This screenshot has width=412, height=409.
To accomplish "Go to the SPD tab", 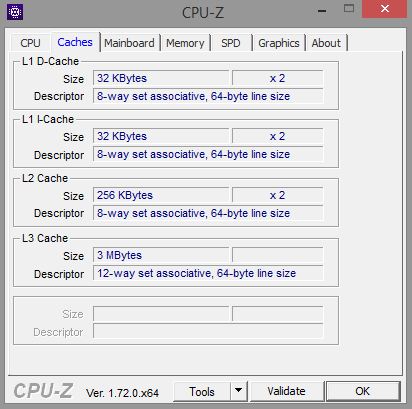I will pyautogui.click(x=231, y=43).
